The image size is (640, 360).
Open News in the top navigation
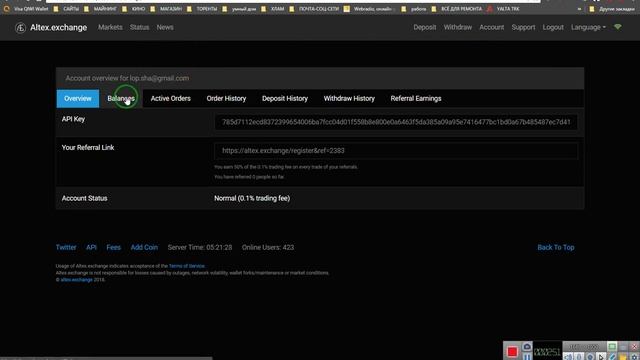[165, 27]
